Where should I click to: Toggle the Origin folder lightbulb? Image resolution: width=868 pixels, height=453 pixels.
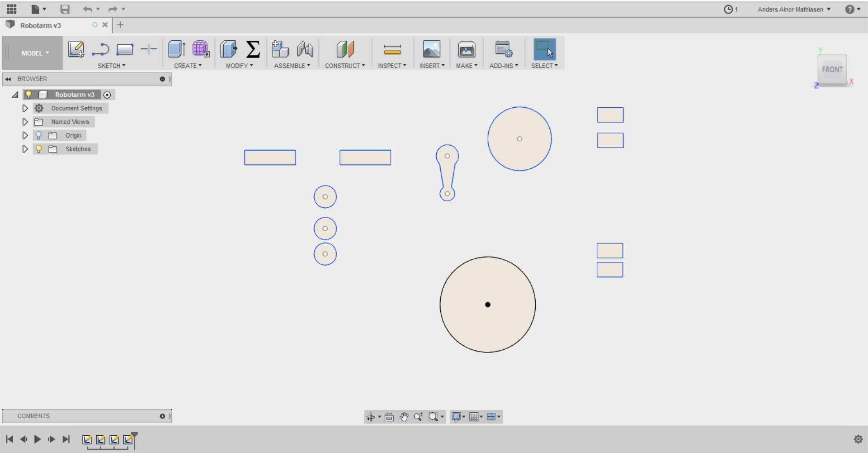39,135
